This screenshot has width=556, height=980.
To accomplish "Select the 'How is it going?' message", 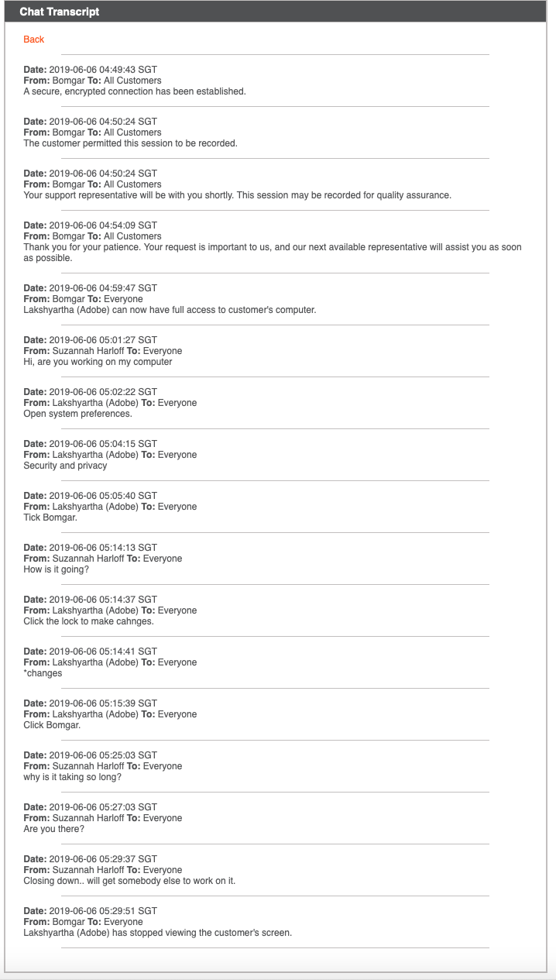I will 57,569.
